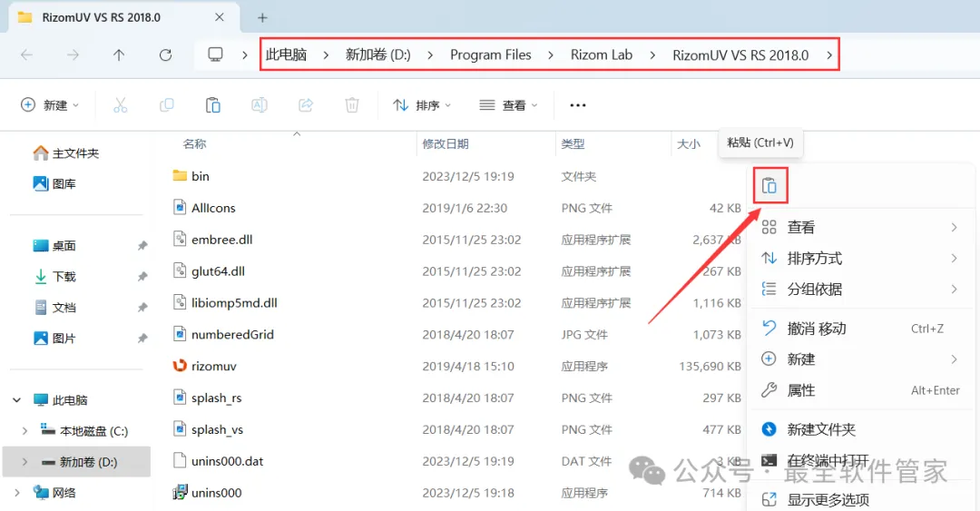Open the 查看 toolbar dropdown

point(508,105)
